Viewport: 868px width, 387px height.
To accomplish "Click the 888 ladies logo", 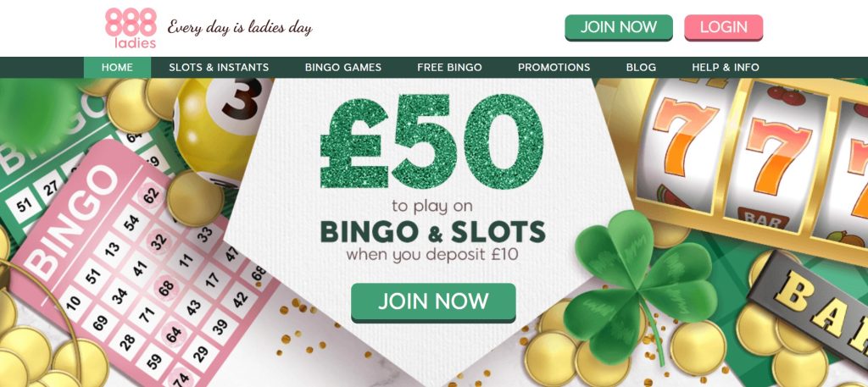I will 131,28.
